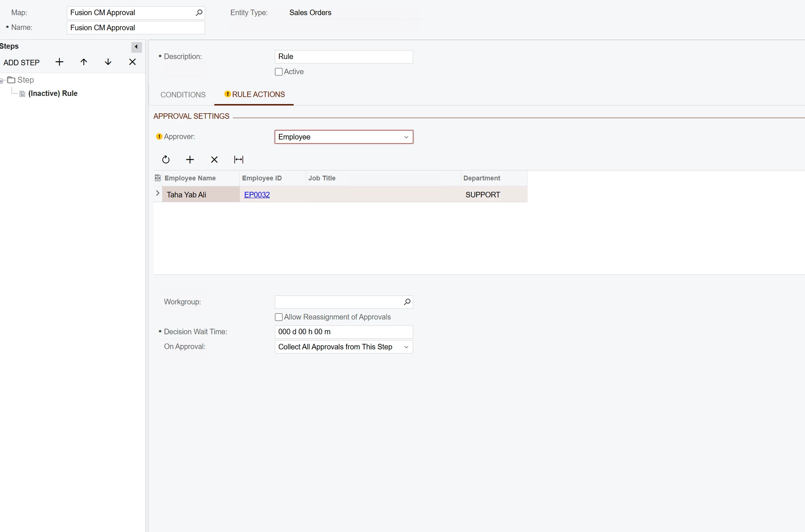
Task: Switch to the Conditions tab
Action: click(x=183, y=95)
